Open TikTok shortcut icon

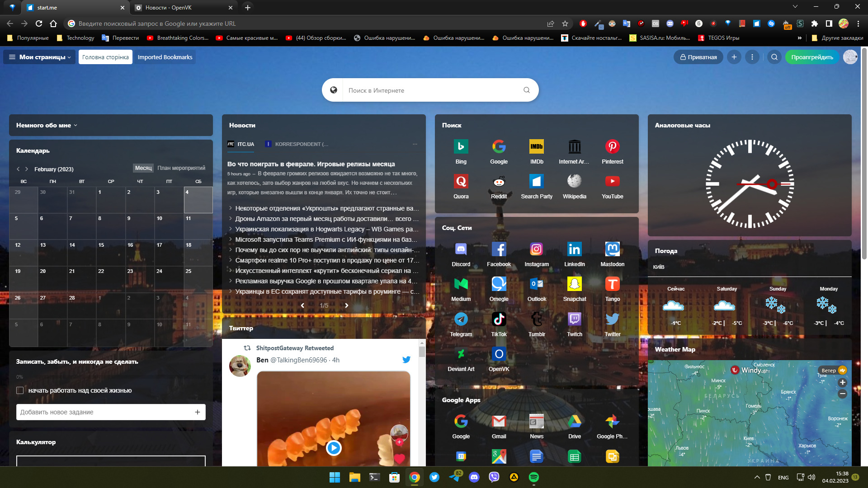click(499, 319)
